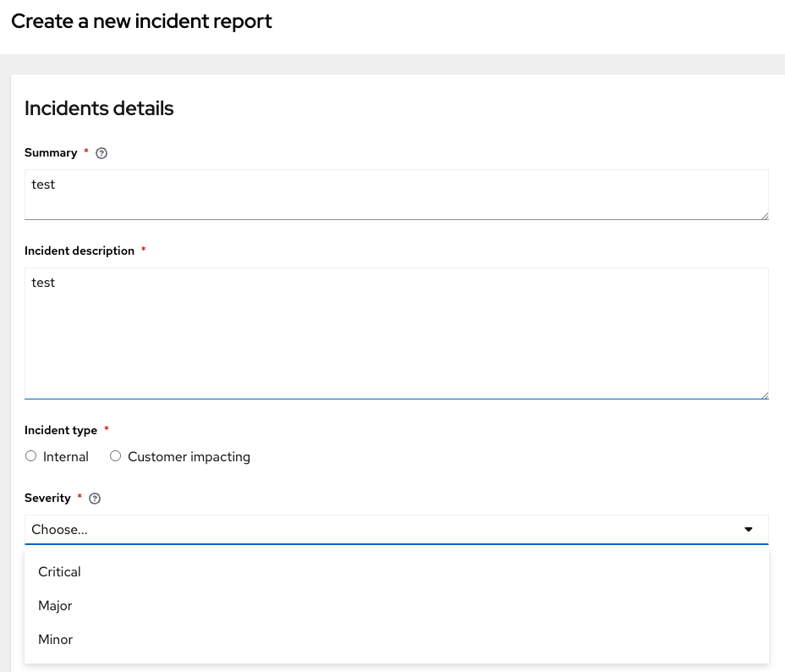Click the Severity field label
This screenshot has height=672, width=785.
[x=47, y=498]
